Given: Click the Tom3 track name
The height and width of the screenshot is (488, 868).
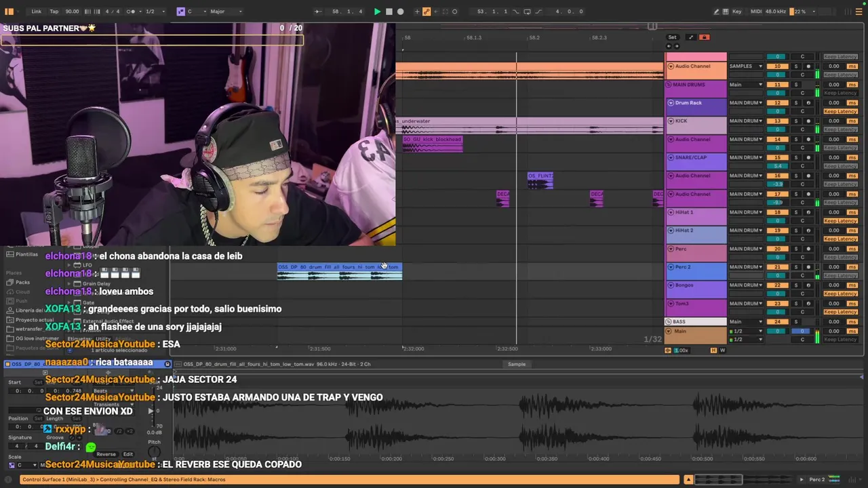Looking at the screenshot, I should (682, 304).
